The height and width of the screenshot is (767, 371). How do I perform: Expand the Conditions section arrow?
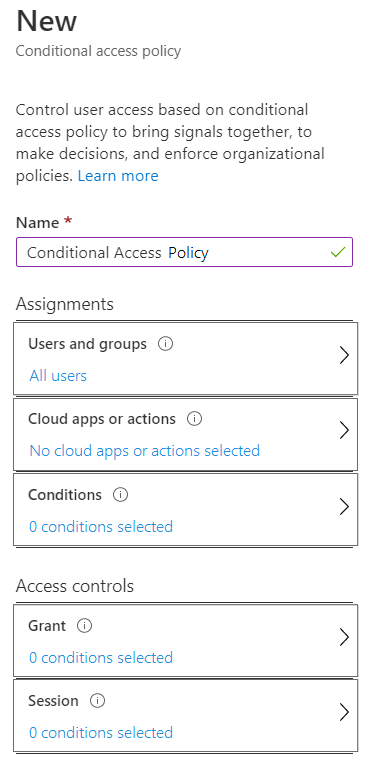tap(344, 507)
